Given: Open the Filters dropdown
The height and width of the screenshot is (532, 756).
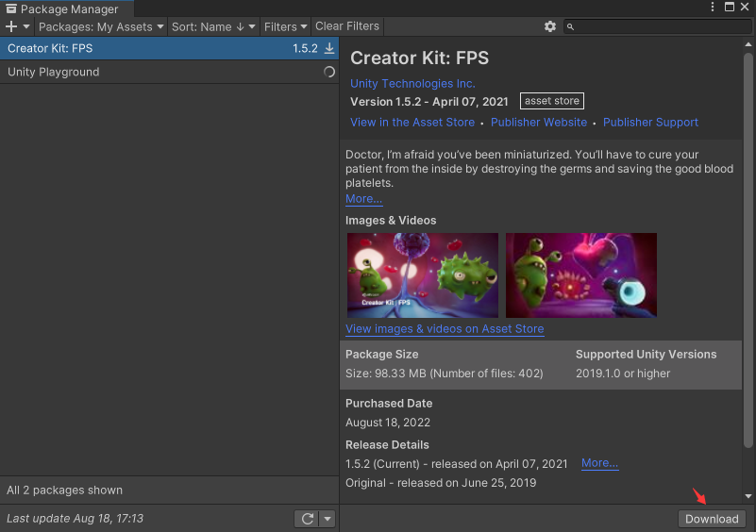Looking at the screenshot, I should coord(285,27).
